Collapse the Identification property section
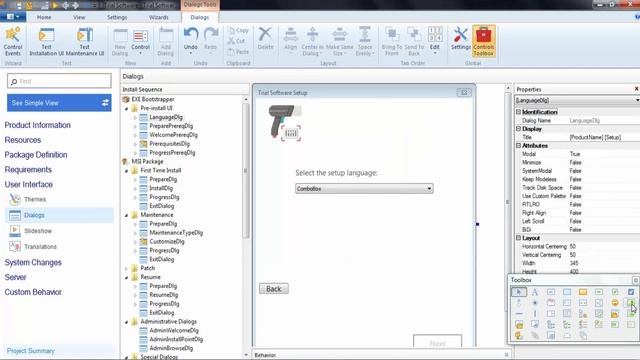Image resolution: width=640 pixels, height=360 pixels. 518,112
